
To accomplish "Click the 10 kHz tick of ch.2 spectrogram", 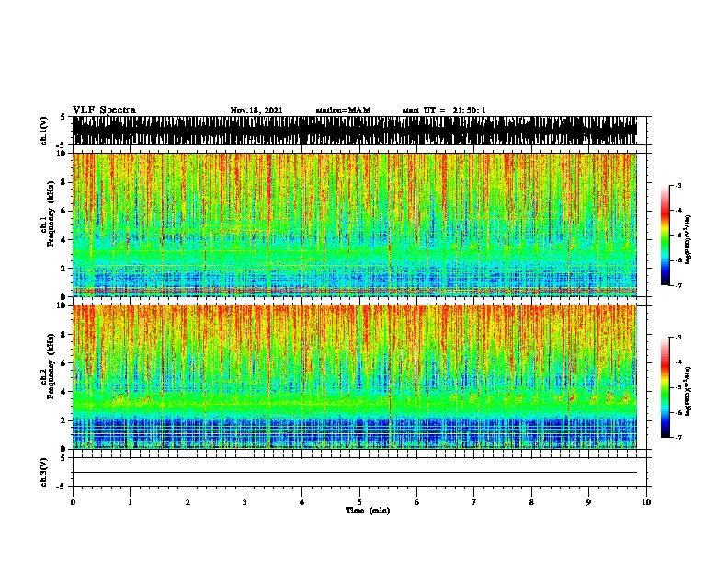I will 63,305.
